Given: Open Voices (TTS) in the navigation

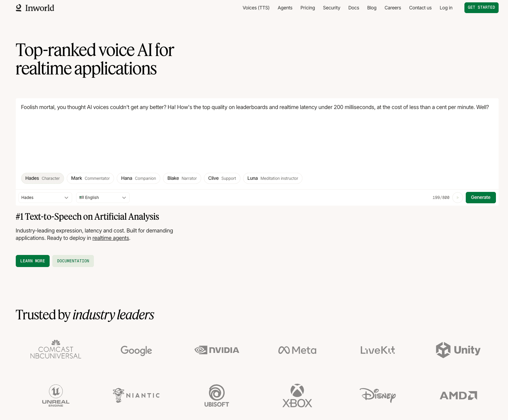Looking at the screenshot, I should 256,8.
